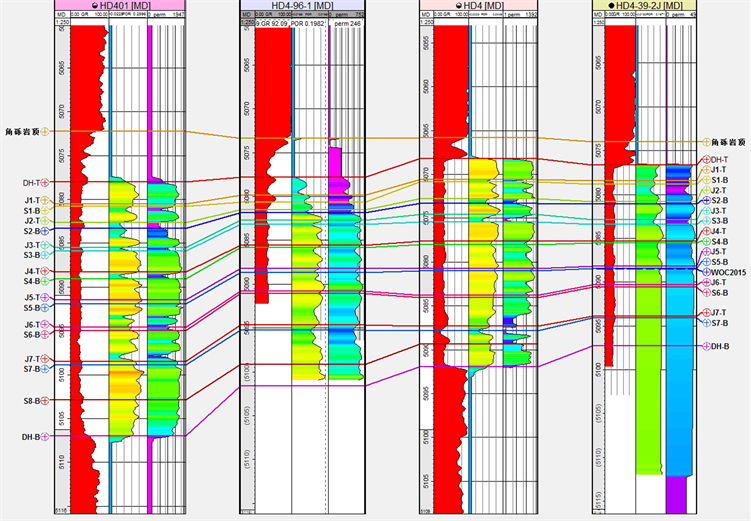The width and height of the screenshot is (751, 521).
Task: Click the red GR curve fill in HD4 well
Action: [x=449, y=90]
